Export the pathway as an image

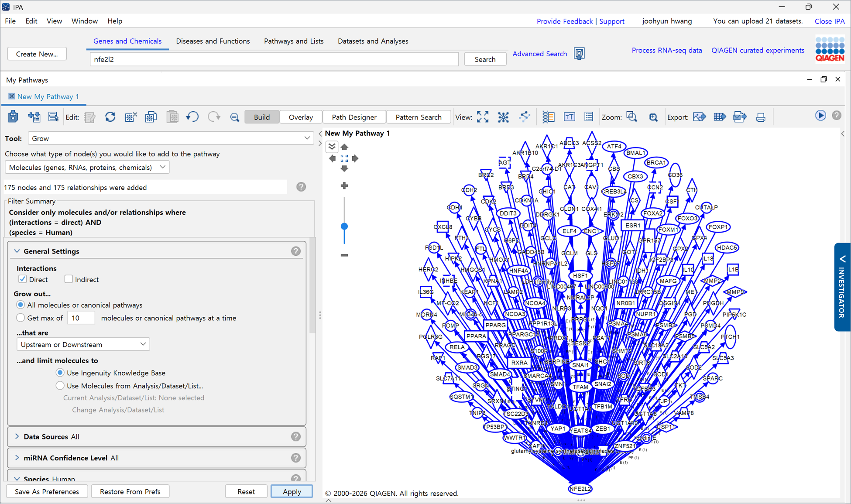[700, 117]
